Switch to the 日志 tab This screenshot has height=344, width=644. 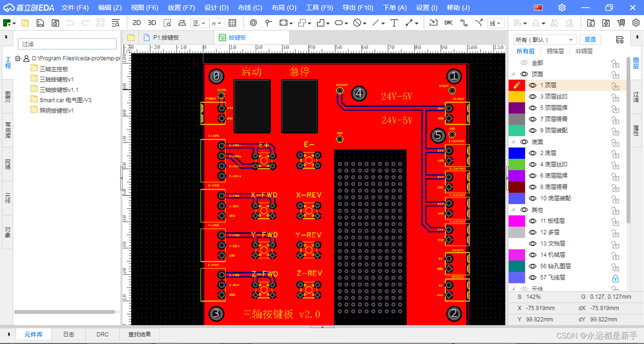click(69, 334)
